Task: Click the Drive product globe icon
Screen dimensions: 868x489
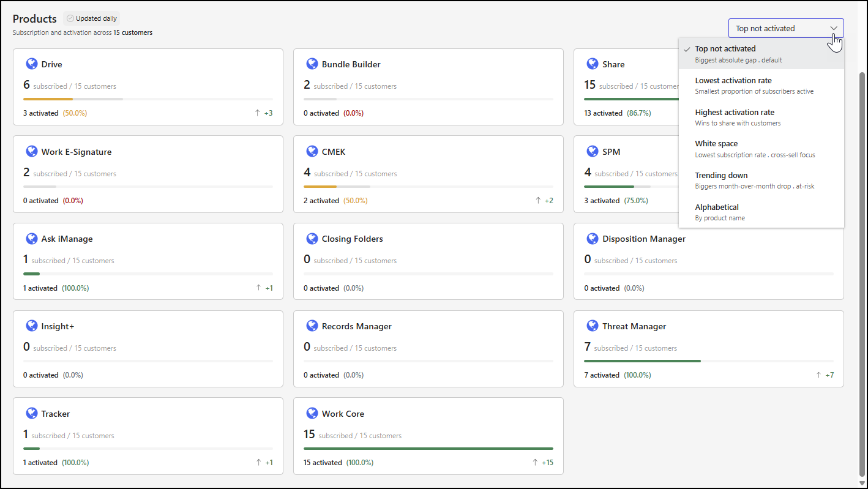Action: (32, 64)
